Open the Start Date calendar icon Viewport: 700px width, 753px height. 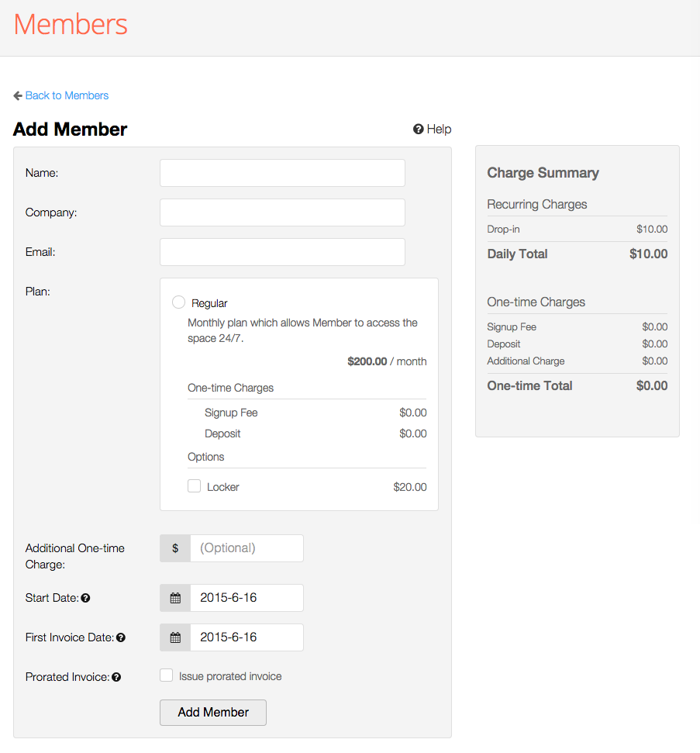coord(175,598)
